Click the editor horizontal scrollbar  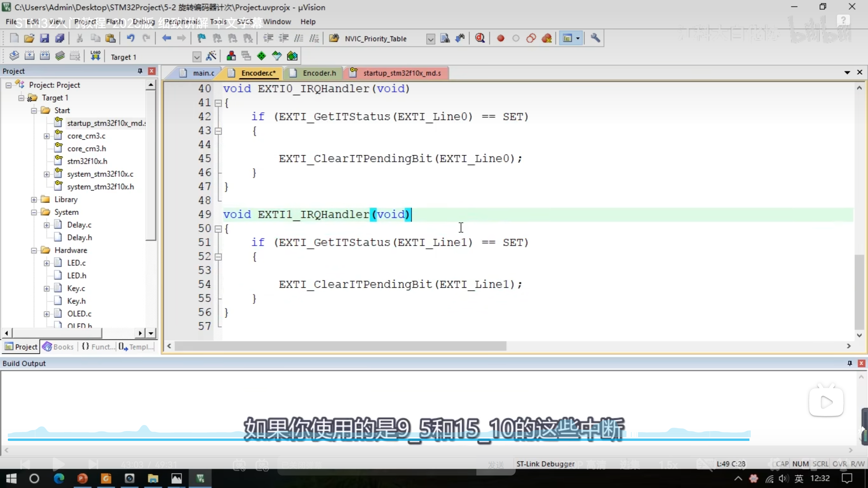(x=340, y=346)
